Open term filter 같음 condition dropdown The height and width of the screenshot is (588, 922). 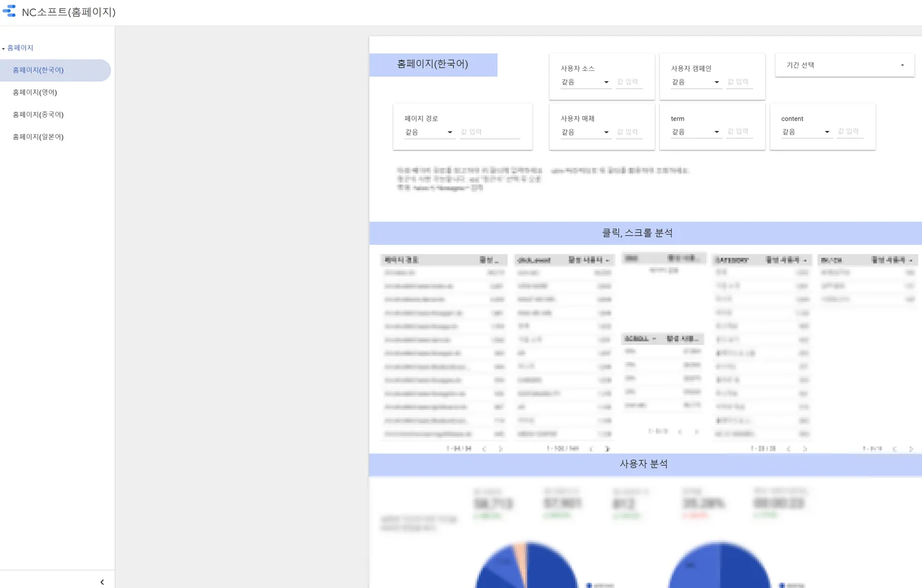(695, 132)
